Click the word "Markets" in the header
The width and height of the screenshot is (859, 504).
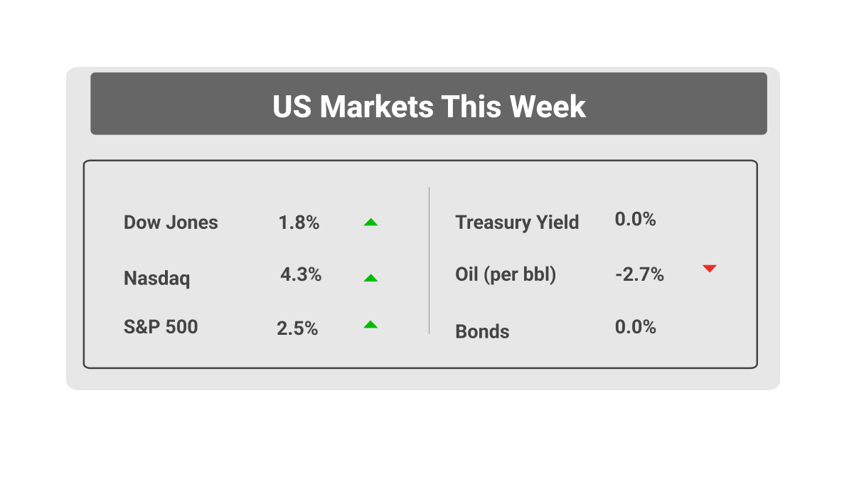tap(376, 107)
